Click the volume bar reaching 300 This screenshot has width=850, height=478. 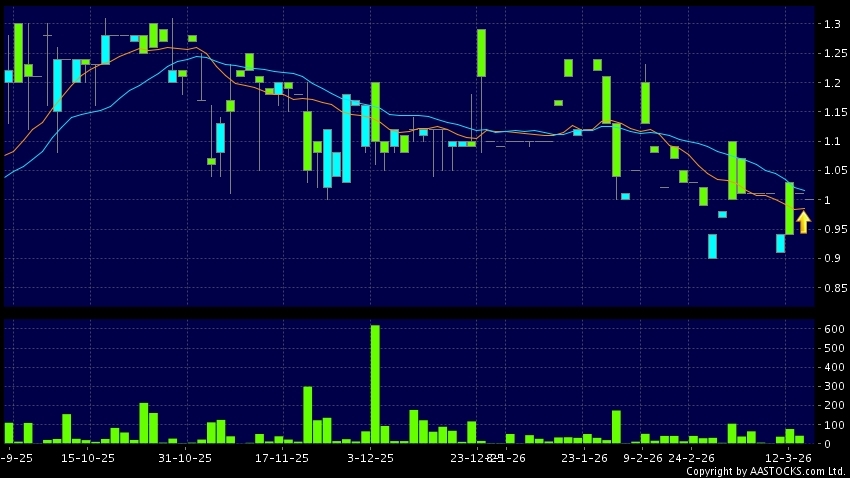click(308, 414)
